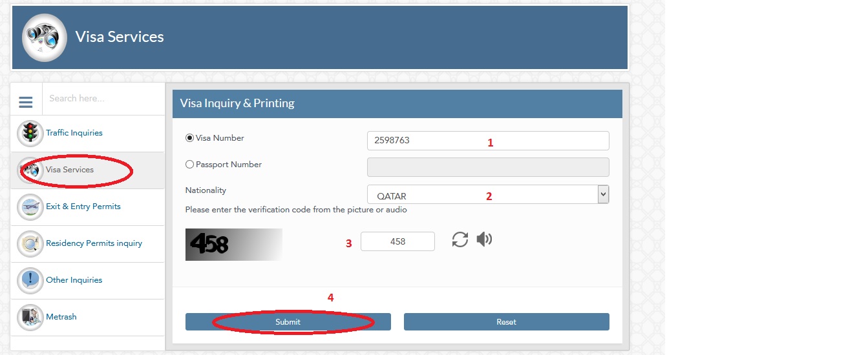Focus the verification code text box

(x=397, y=241)
